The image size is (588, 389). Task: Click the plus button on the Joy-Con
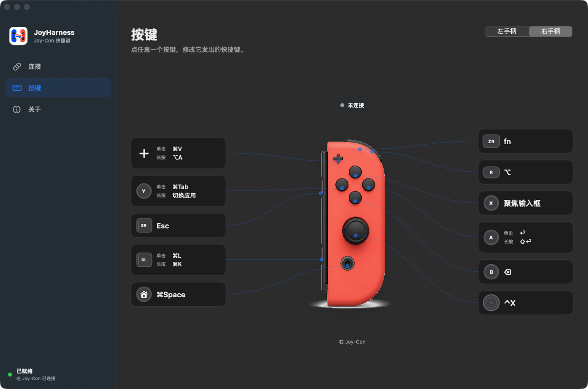click(338, 159)
